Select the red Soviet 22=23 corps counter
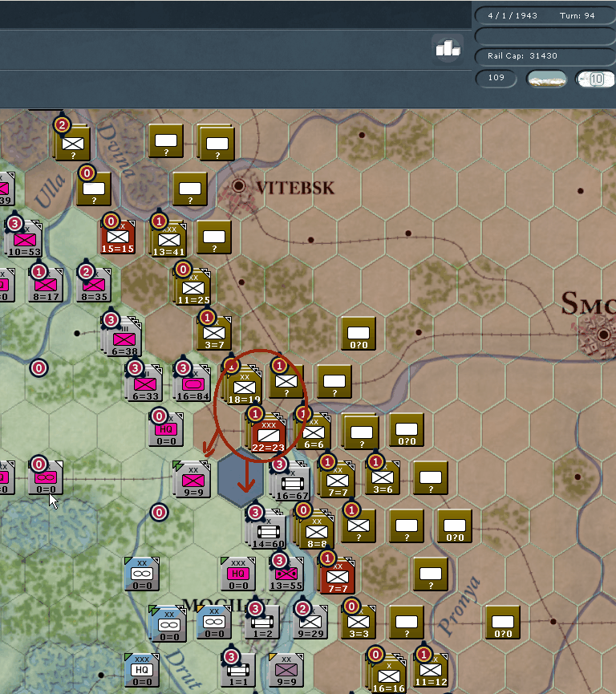This screenshot has width=616, height=694. pos(268,435)
